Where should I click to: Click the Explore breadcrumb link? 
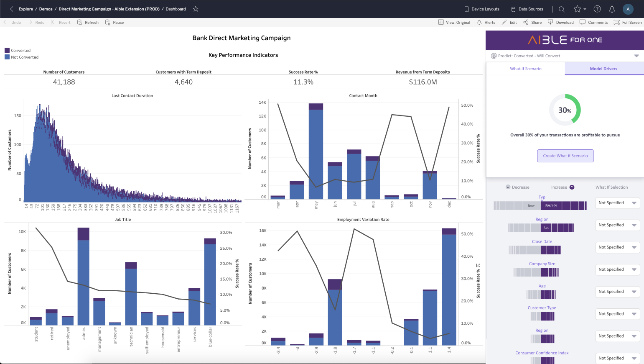[25, 9]
